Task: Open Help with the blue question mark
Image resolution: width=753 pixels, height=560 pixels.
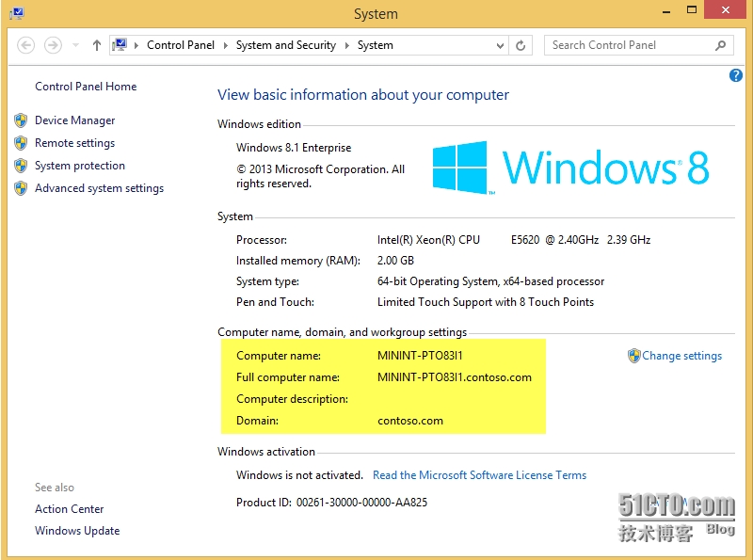Action: click(735, 75)
